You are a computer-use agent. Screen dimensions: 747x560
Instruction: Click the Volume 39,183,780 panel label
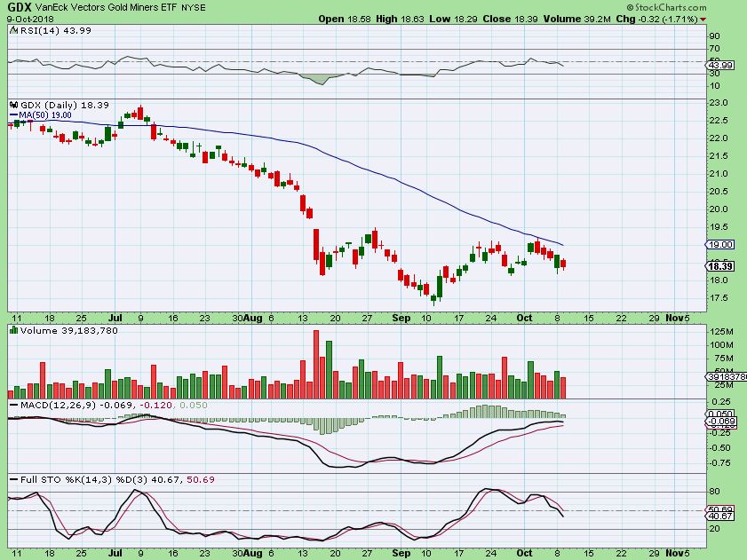click(x=68, y=330)
